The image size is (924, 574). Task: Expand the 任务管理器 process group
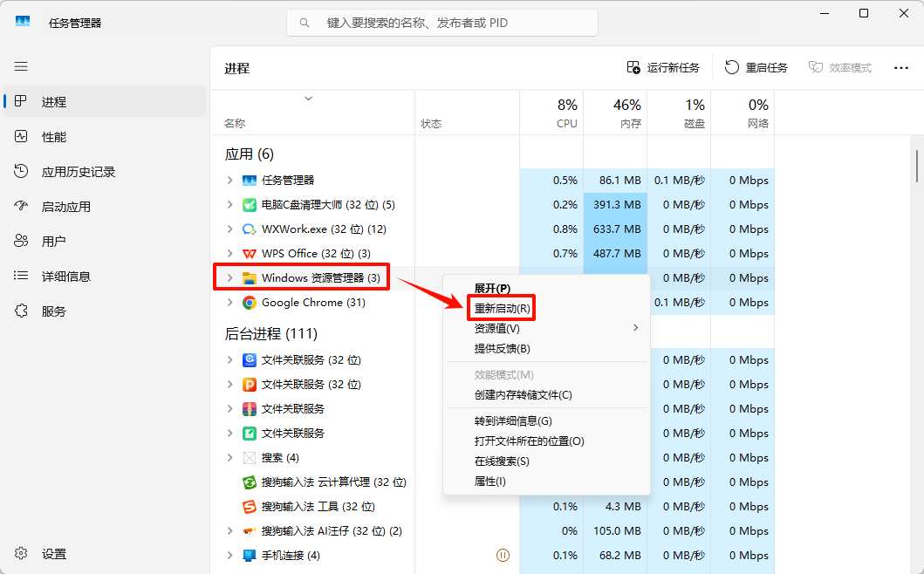click(229, 181)
